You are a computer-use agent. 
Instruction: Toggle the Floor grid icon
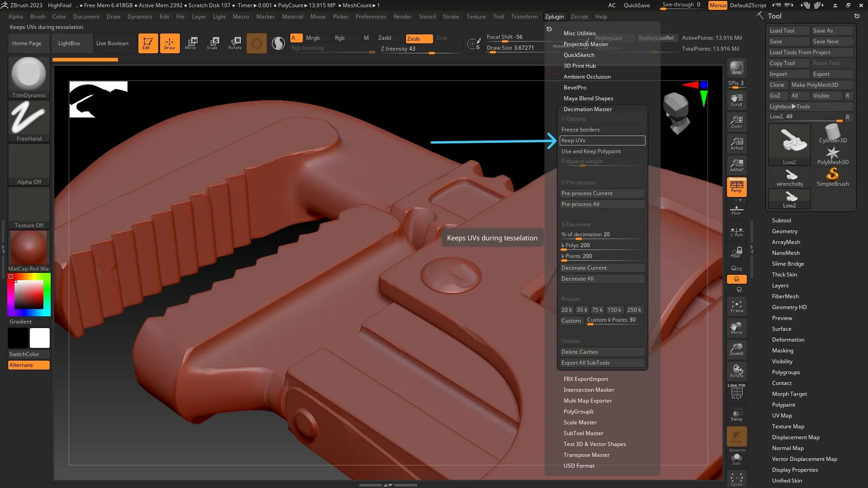coord(736,209)
